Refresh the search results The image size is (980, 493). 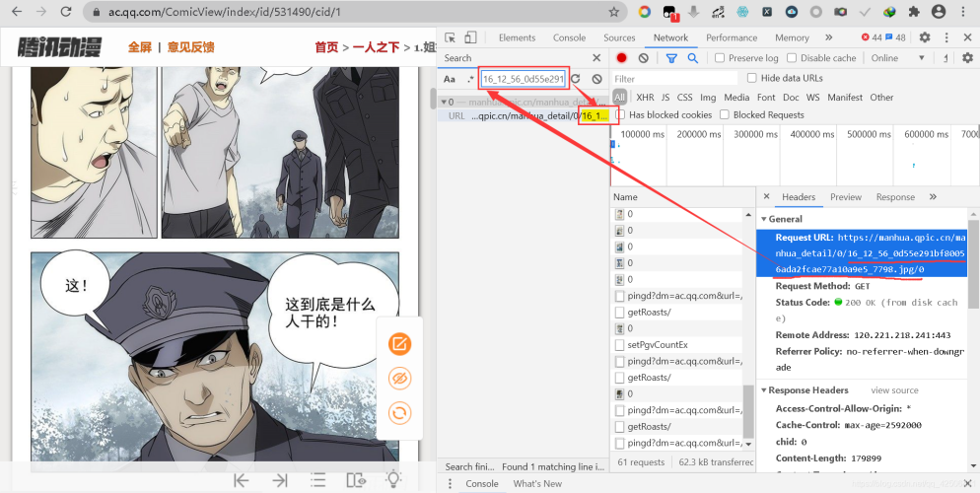[576, 79]
